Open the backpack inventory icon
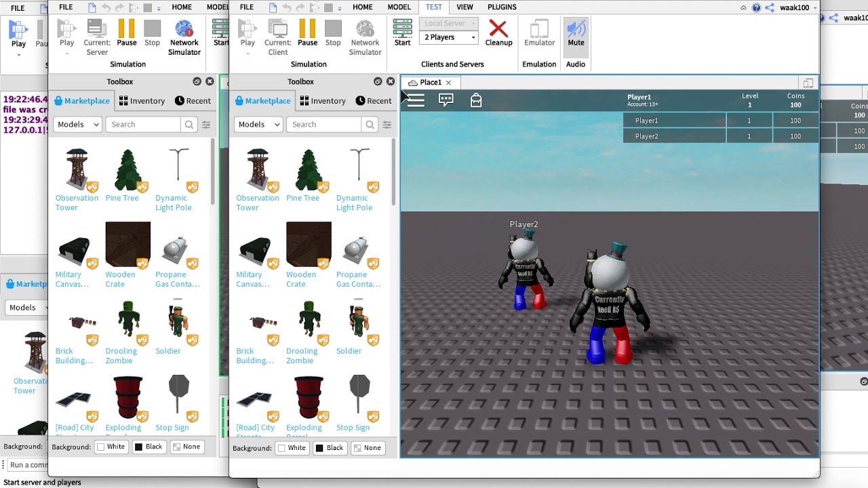The image size is (868, 488). (476, 100)
